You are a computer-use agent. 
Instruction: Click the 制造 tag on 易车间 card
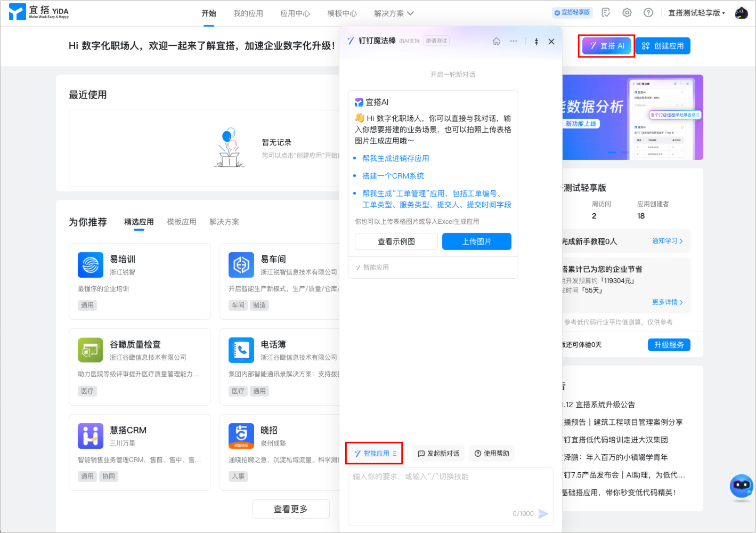click(259, 305)
